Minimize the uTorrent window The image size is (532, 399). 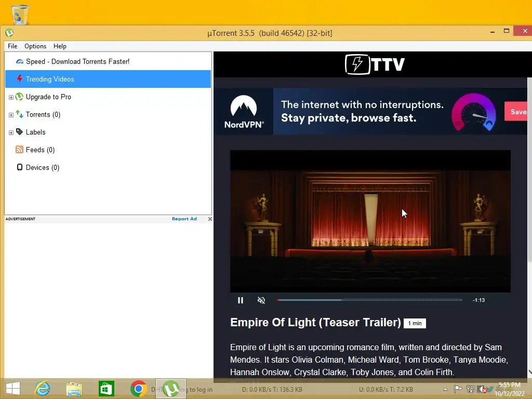pyautogui.click(x=493, y=32)
